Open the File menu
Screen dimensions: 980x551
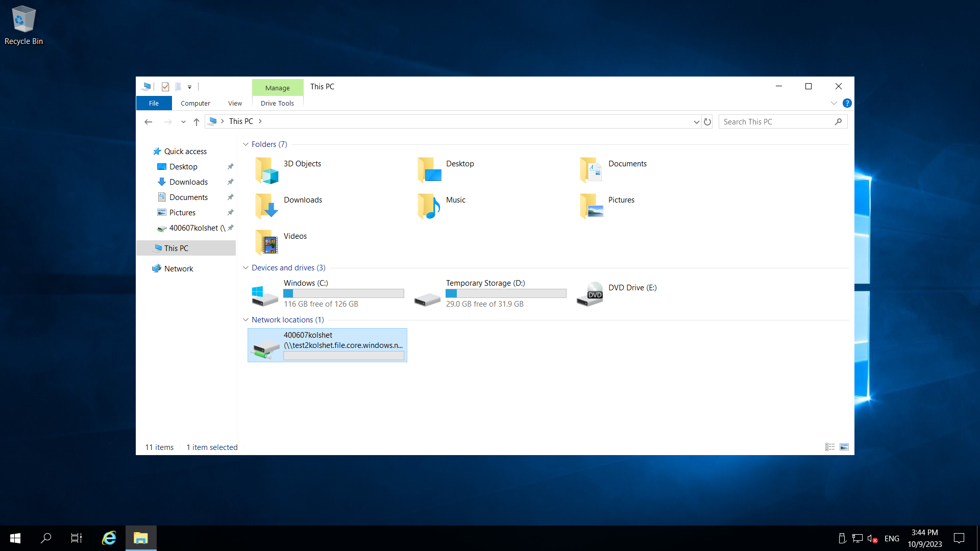click(x=154, y=103)
